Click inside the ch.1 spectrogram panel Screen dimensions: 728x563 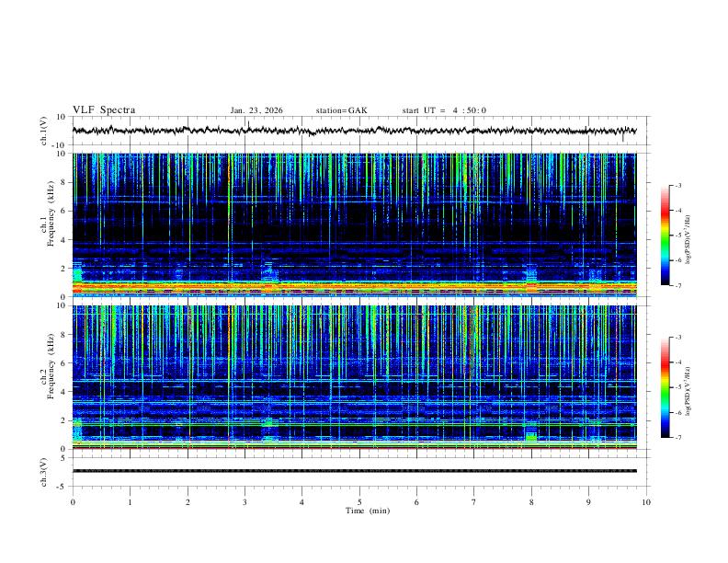[x=354, y=224]
